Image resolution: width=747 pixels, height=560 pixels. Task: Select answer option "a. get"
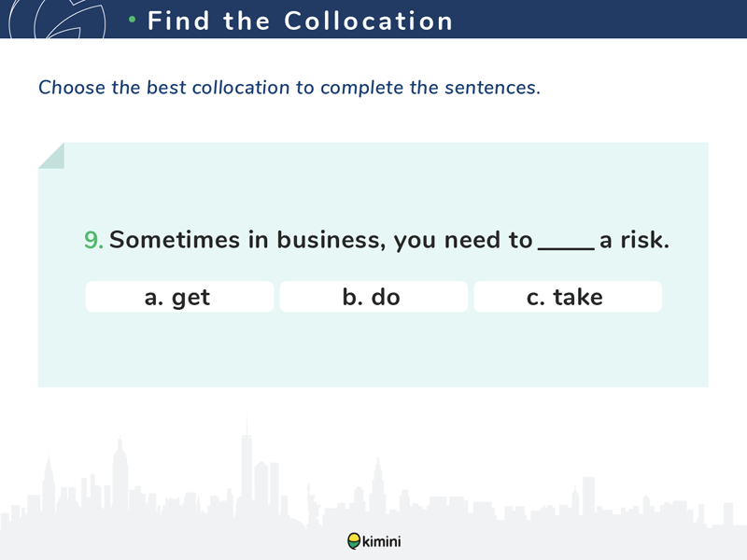click(x=179, y=297)
